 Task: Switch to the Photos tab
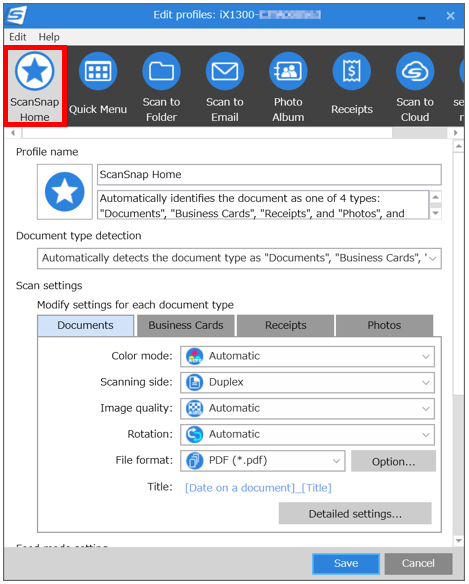pyautogui.click(x=384, y=326)
